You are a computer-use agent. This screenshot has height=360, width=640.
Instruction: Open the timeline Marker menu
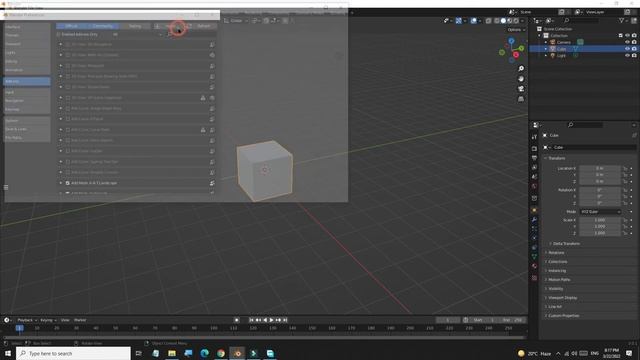(x=80, y=320)
